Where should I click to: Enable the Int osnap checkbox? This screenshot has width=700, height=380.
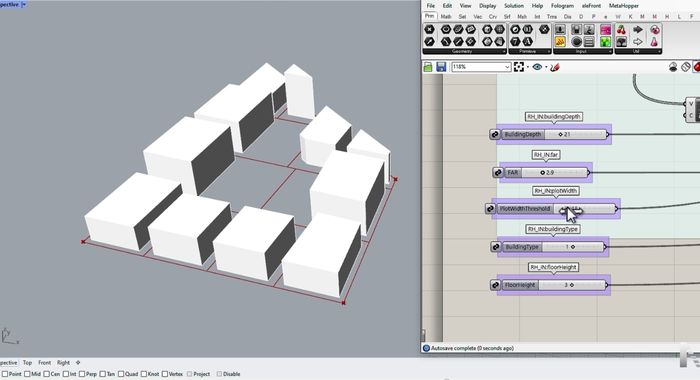click(x=66, y=374)
